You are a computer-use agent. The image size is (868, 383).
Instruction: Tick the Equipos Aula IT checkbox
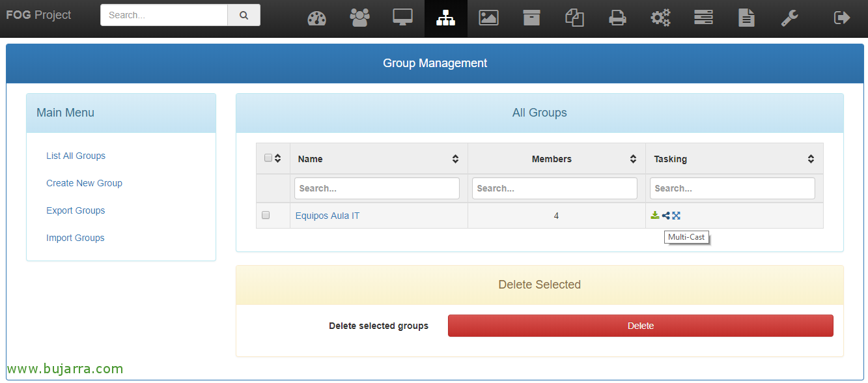tap(266, 215)
